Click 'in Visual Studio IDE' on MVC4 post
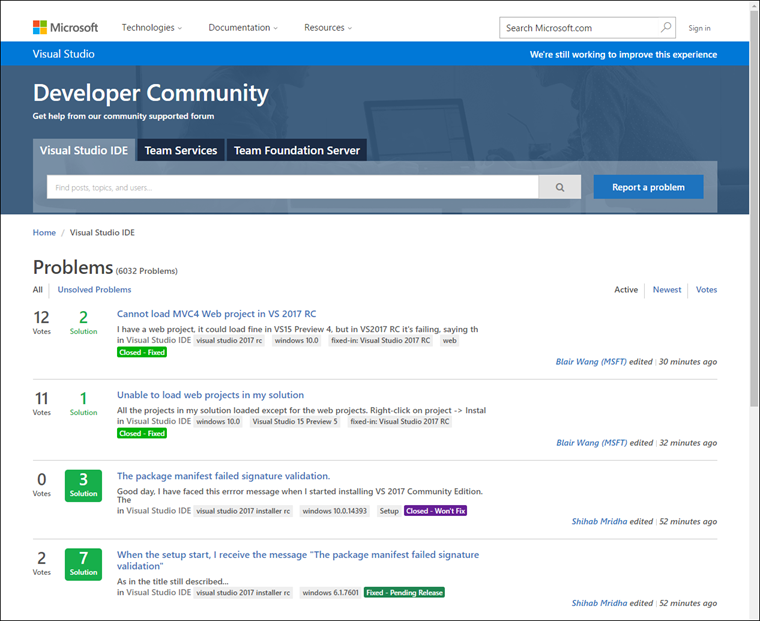 click(x=154, y=340)
